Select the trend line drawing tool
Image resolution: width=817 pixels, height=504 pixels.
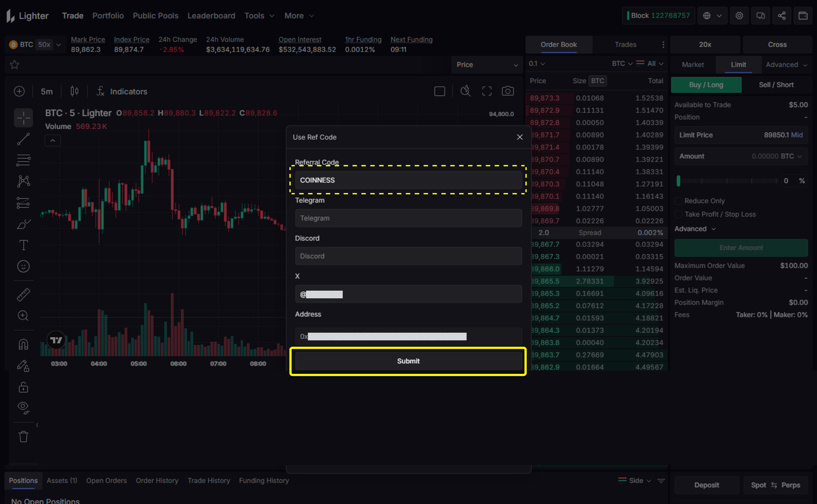click(x=23, y=139)
